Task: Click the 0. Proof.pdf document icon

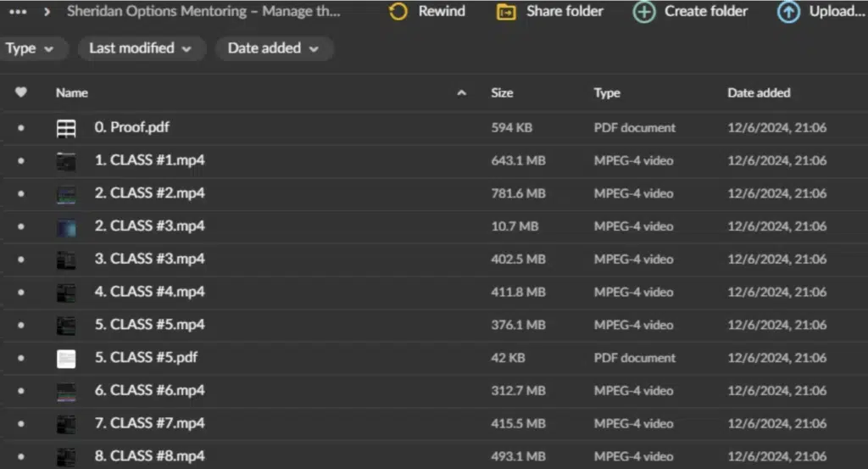Action: (x=66, y=128)
